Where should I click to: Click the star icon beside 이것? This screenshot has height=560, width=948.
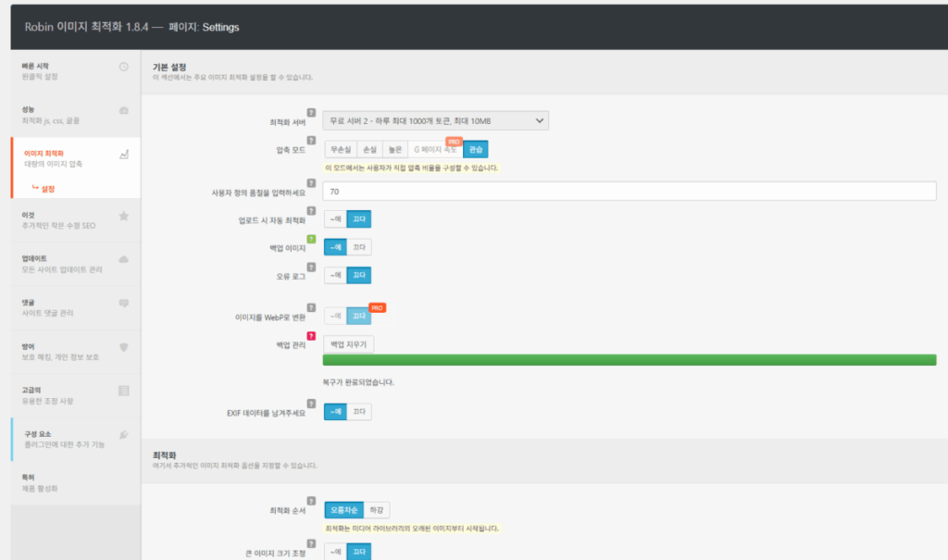pos(124,216)
